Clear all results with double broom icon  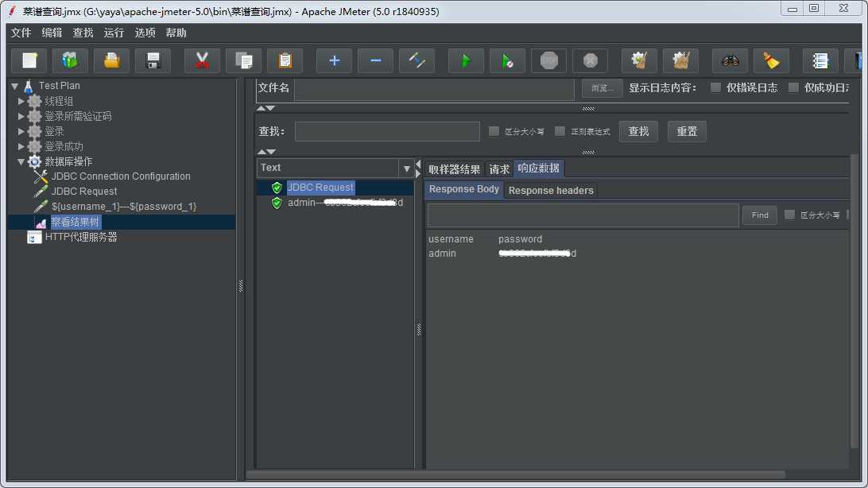coord(680,60)
